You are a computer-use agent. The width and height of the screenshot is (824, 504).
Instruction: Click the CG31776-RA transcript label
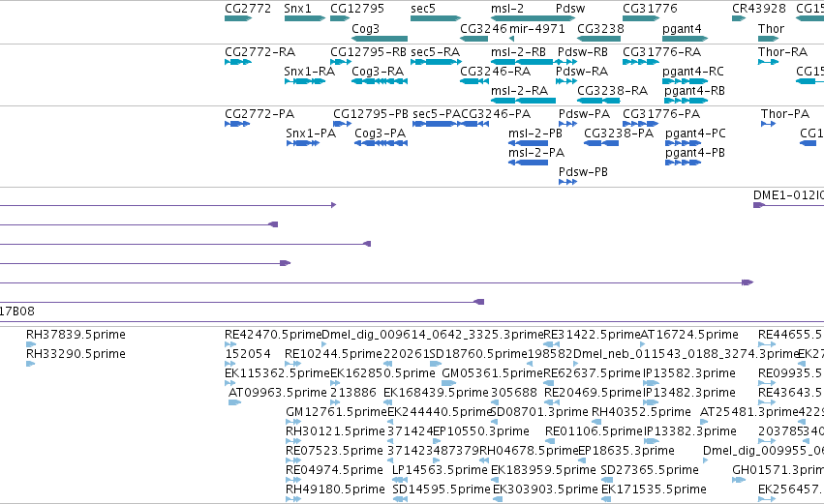tap(661, 52)
